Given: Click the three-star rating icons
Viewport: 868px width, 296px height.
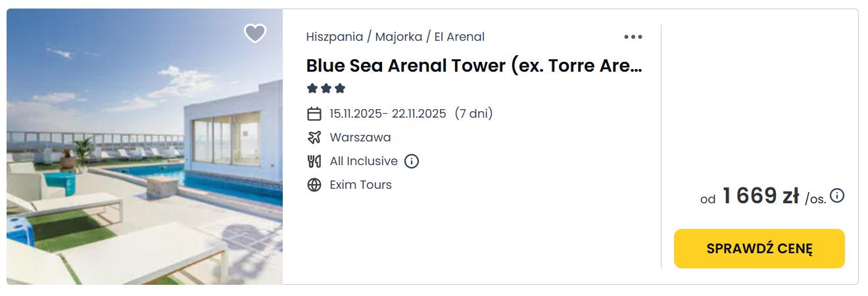Looking at the screenshot, I should click(326, 89).
